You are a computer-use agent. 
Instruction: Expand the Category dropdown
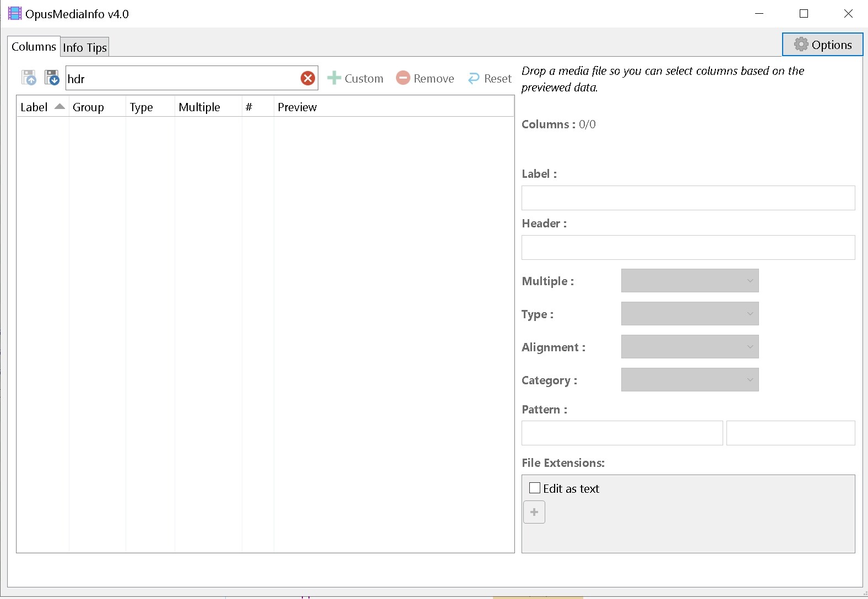click(x=690, y=380)
